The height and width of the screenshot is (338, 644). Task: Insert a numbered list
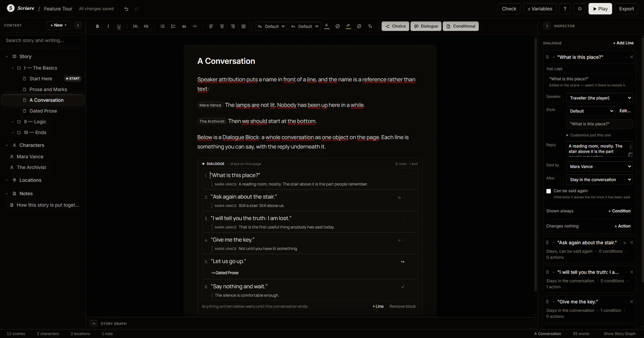tap(173, 26)
